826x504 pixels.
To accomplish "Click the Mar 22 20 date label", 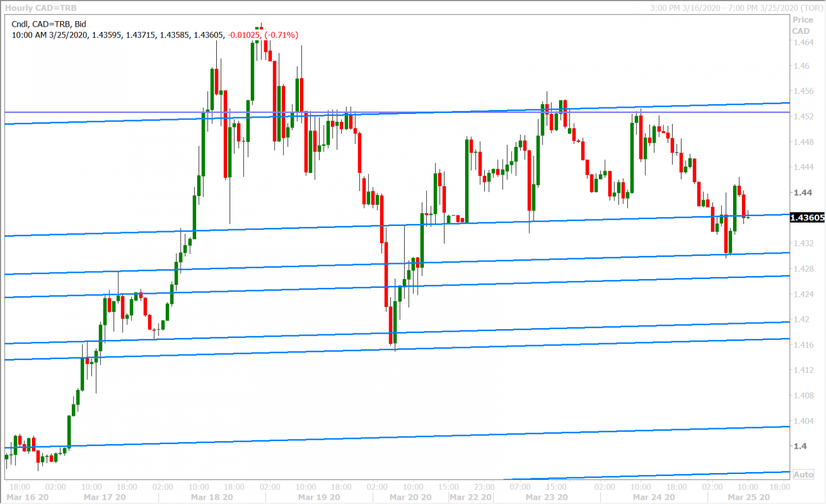I will click(x=470, y=497).
